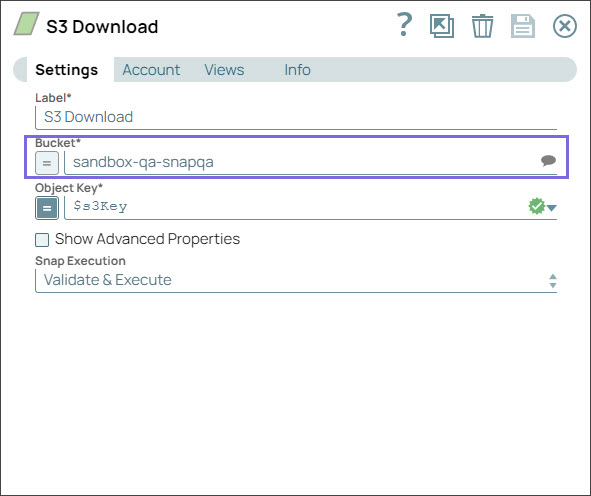Click the S3 Download dialog title
The width and height of the screenshot is (591, 496).
pos(102,27)
